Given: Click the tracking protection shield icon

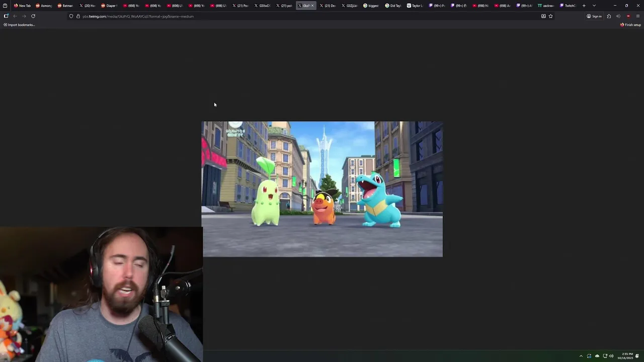Looking at the screenshot, I should (x=71, y=16).
